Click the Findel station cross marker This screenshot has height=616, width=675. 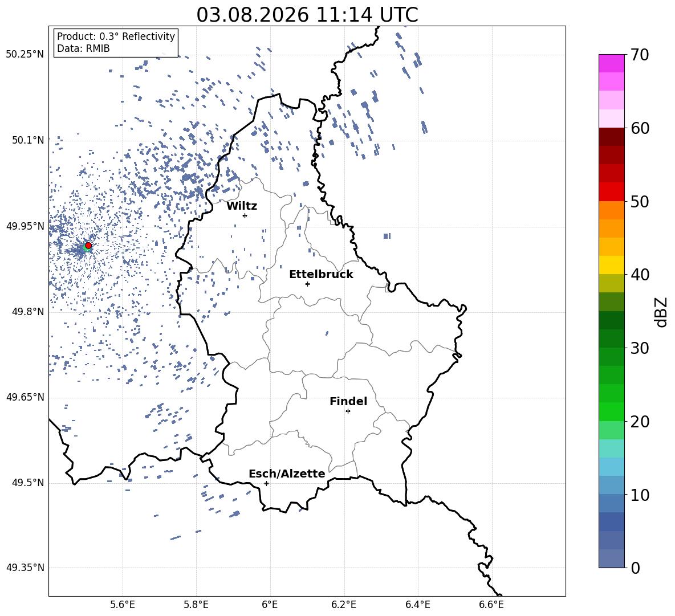coord(348,411)
